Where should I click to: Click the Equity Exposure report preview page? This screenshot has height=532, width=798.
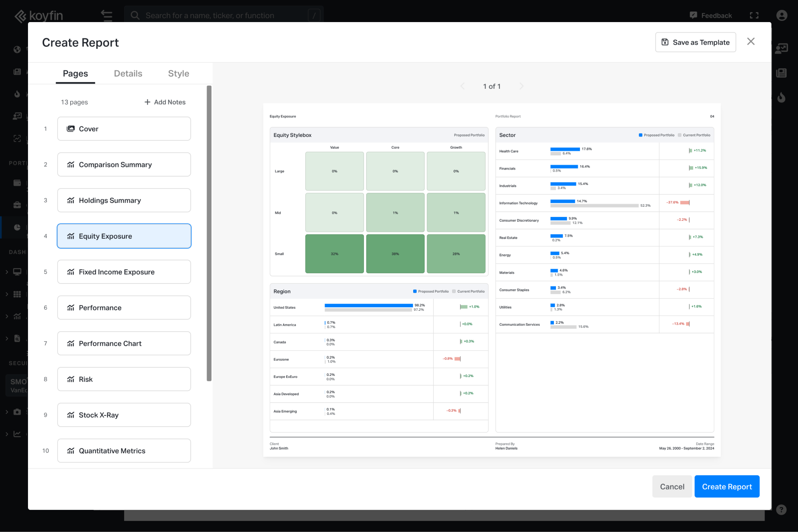(492, 280)
